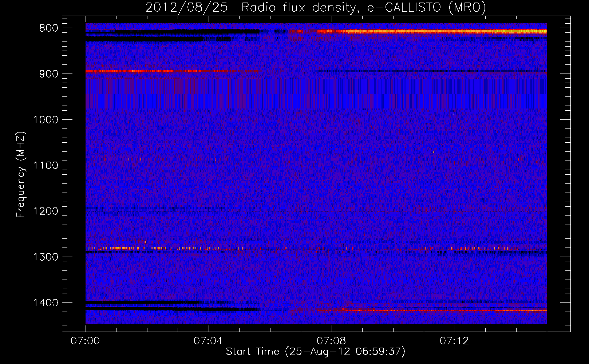
Task: Click the '1400' frequency tick label
Action: [x=46, y=303]
